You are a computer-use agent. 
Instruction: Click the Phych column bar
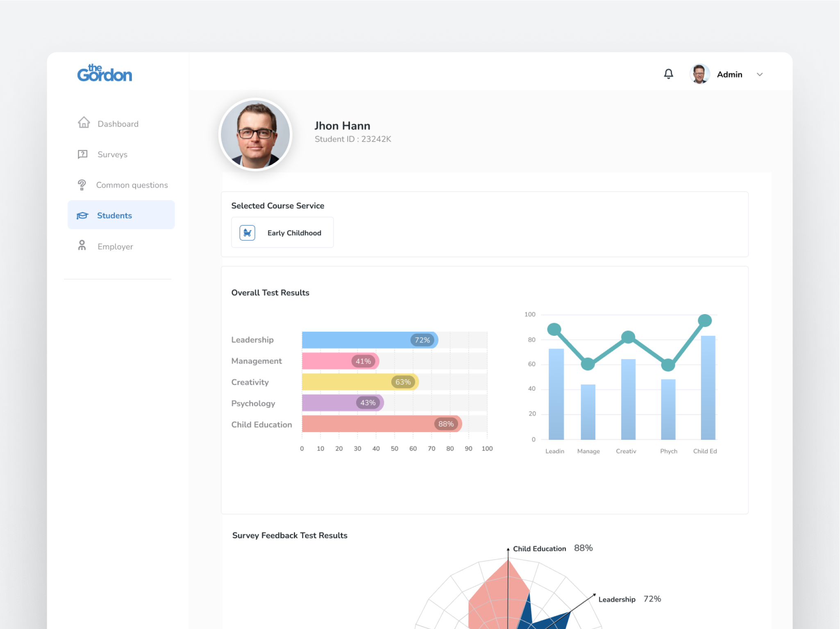point(668,410)
